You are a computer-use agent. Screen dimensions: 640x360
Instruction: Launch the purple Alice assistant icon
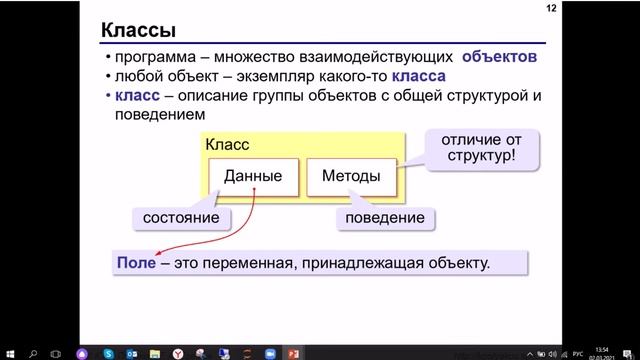pos(82,354)
